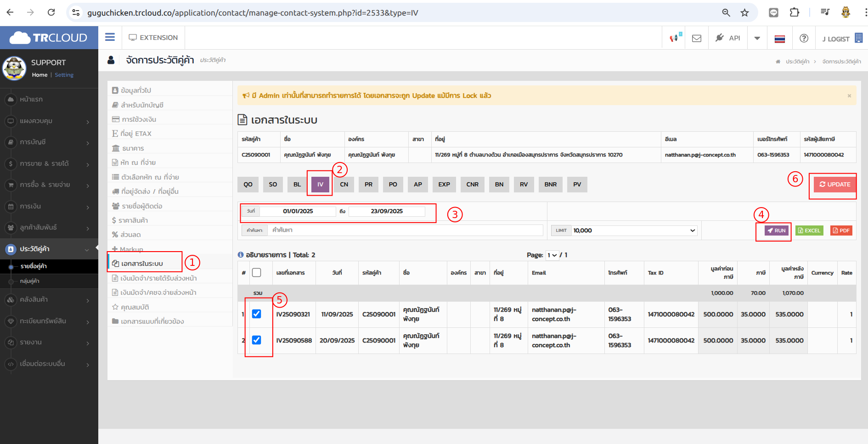Expand the dropdown caret beside API
This screenshot has width=868, height=444.
coord(757,38)
